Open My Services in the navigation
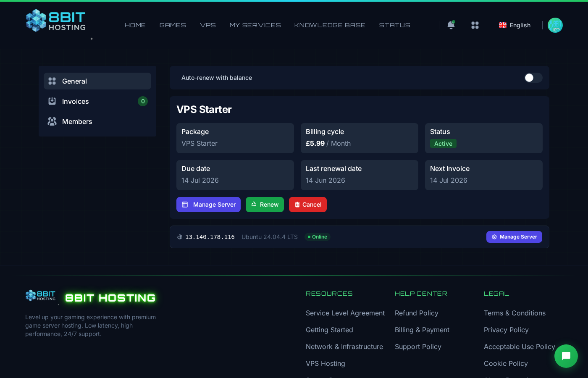The height and width of the screenshot is (378, 588). click(x=255, y=25)
